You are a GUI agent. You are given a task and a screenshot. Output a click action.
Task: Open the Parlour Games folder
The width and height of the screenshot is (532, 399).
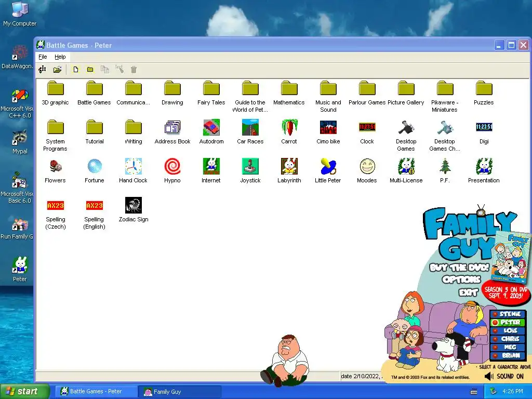(x=367, y=88)
